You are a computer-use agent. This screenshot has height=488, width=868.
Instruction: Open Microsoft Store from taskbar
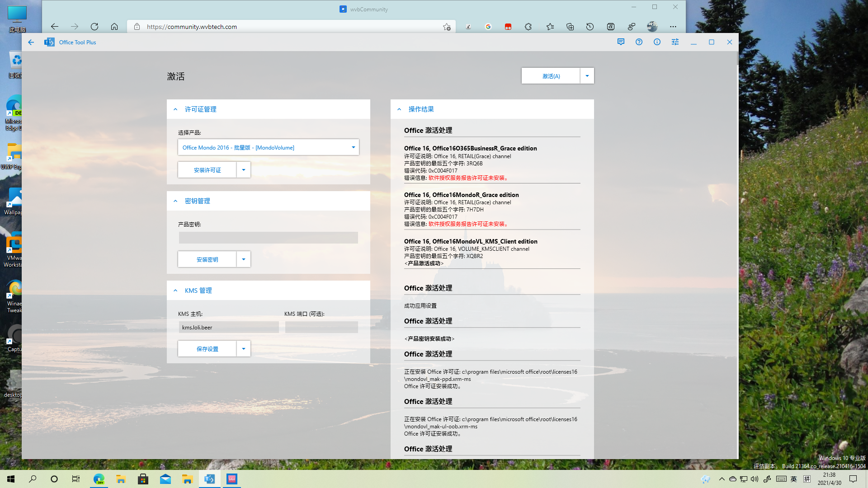click(x=143, y=479)
